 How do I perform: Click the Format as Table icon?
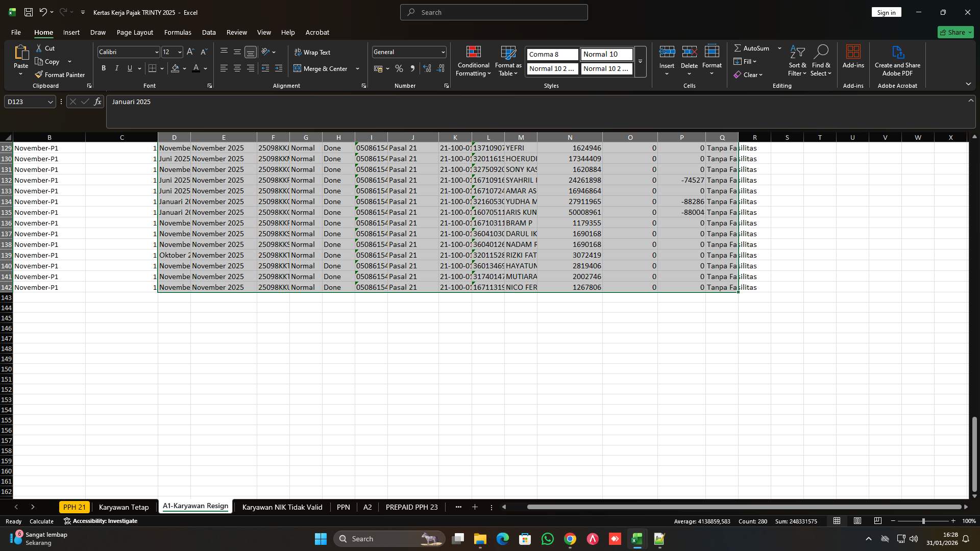click(x=508, y=60)
